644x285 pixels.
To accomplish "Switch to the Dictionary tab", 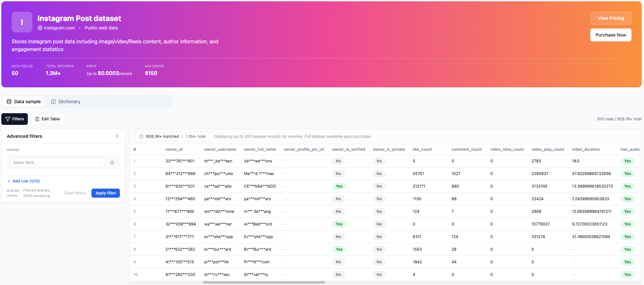I will (x=66, y=102).
